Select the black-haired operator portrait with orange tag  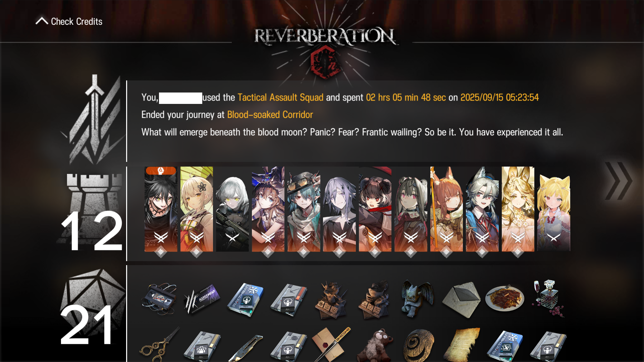pyautogui.click(x=161, y=209)
